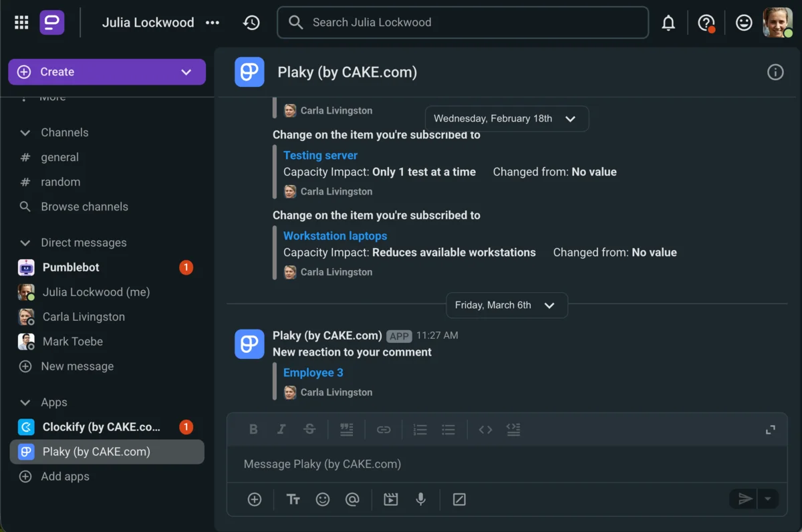The image size is (802, 532).
Task: Open send options dropdown arrow
Action: click(768, 499)
